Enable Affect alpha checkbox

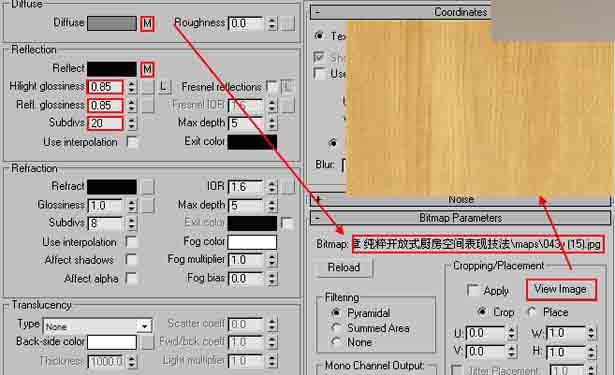pyautogui.click(x=132, y=279)
